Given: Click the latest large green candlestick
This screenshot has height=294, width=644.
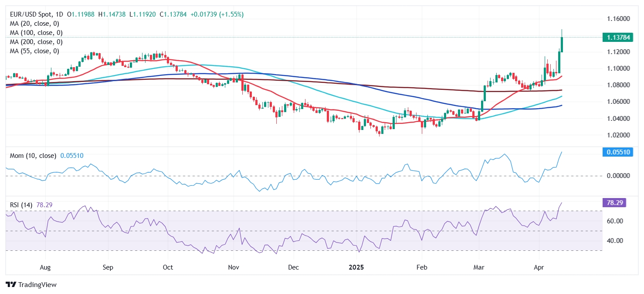Looking at the screenshot, I should click(x=562, y=44).
